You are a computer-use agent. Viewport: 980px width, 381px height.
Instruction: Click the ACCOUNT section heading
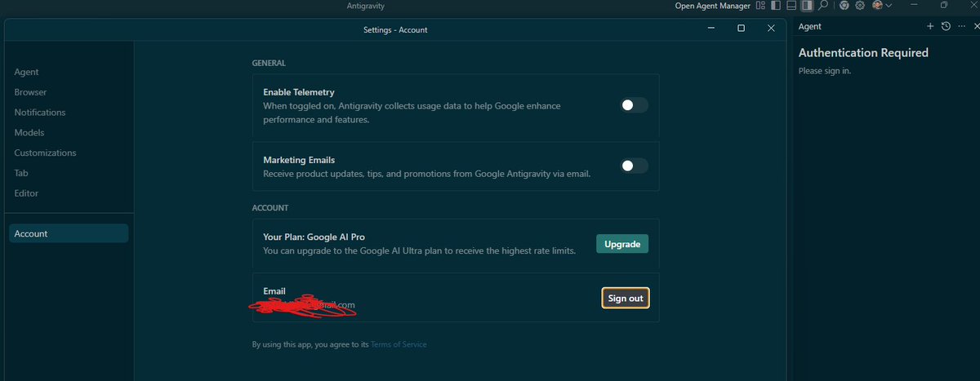click(270, 208)
